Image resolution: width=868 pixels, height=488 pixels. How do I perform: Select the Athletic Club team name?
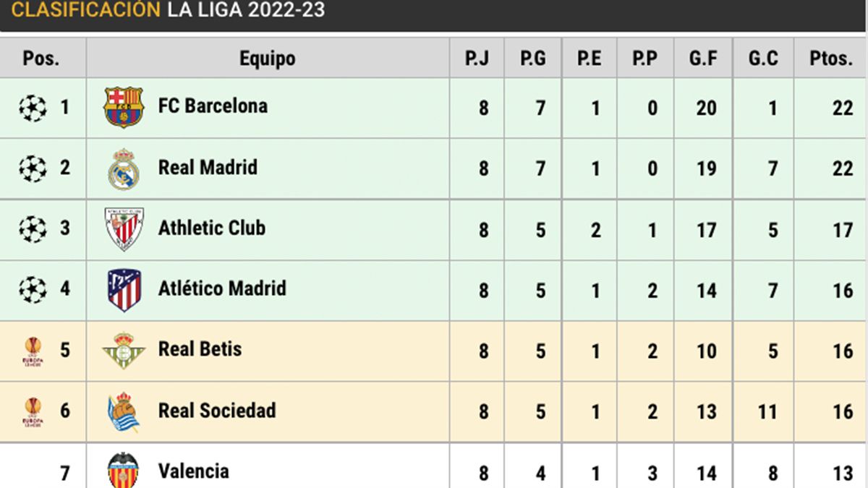211,228
